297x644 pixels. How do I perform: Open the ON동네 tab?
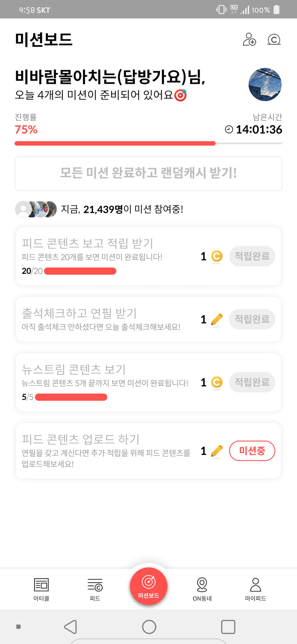202,589
